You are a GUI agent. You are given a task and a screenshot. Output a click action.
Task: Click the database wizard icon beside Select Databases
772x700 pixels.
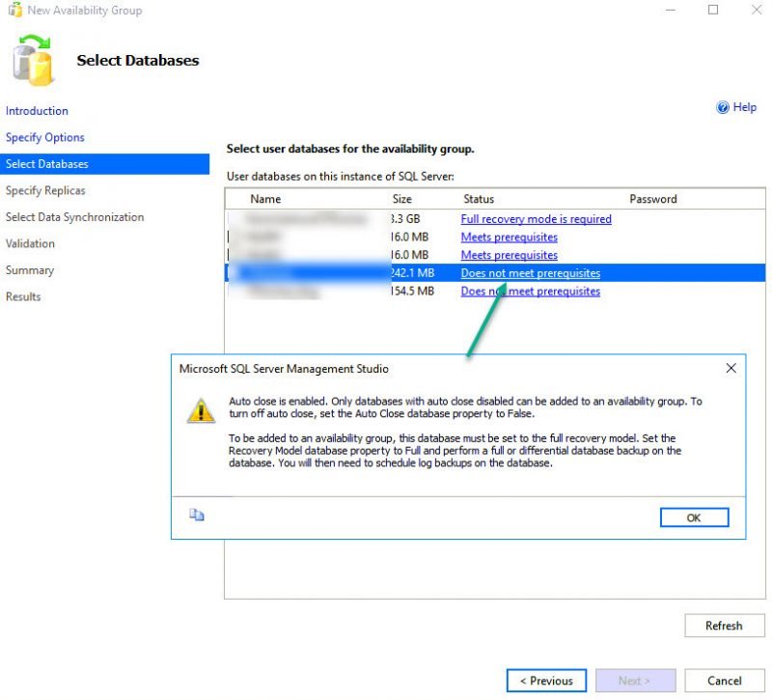tap(33, 60)
